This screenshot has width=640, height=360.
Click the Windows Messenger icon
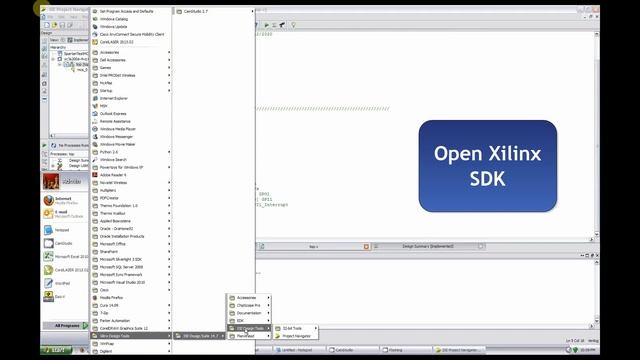[x=95, y=137]
